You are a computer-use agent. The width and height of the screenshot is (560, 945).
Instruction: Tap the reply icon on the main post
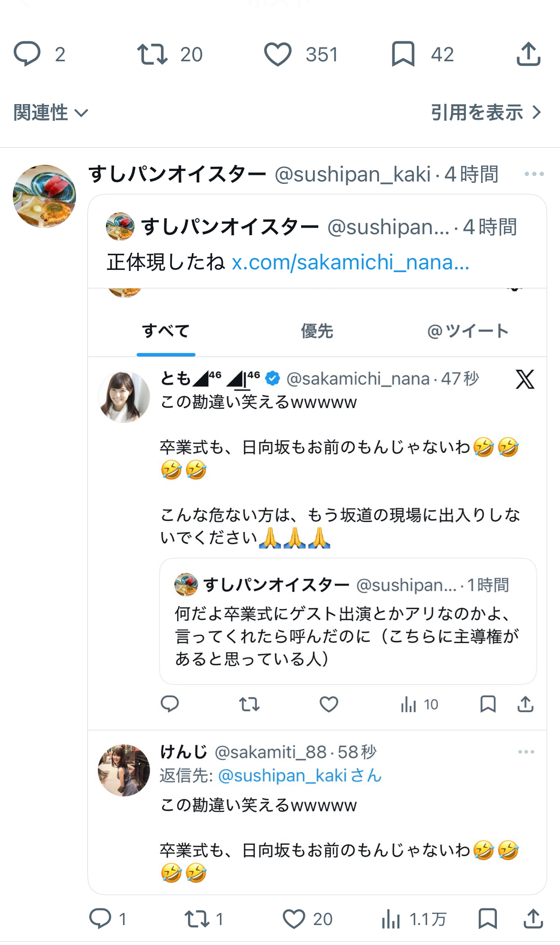tap(28, 54)
